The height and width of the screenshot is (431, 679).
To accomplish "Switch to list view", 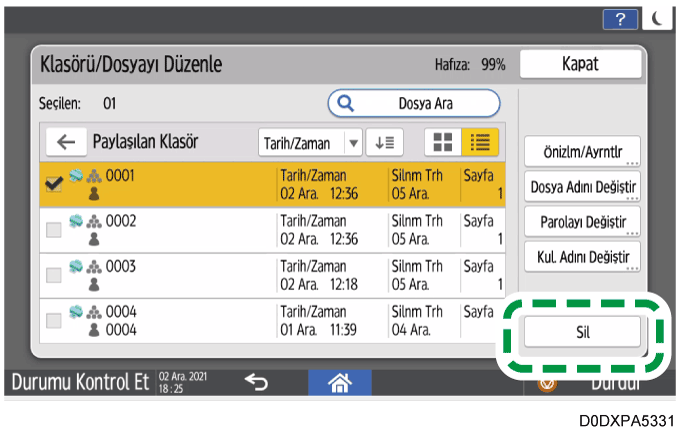I will (478, 143).
